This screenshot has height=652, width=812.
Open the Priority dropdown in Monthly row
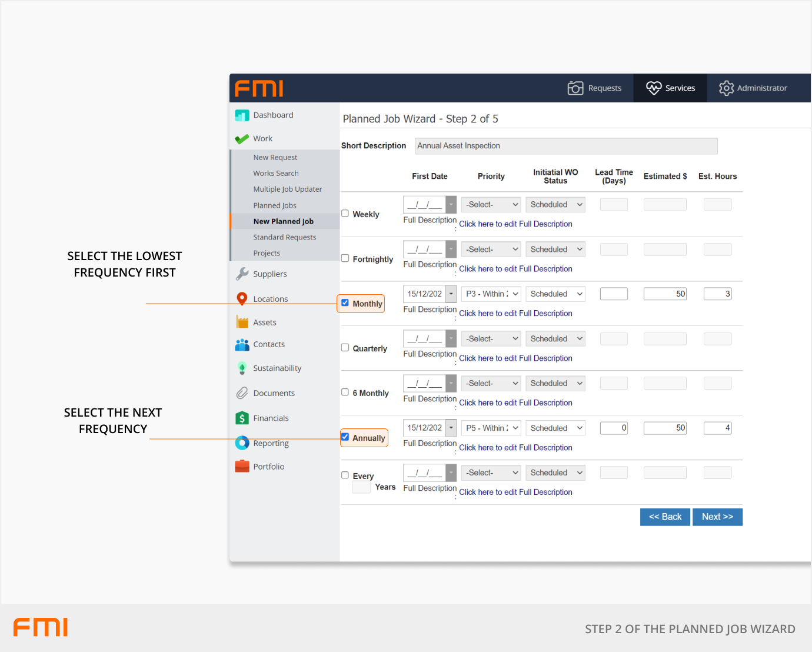(491, 294)
